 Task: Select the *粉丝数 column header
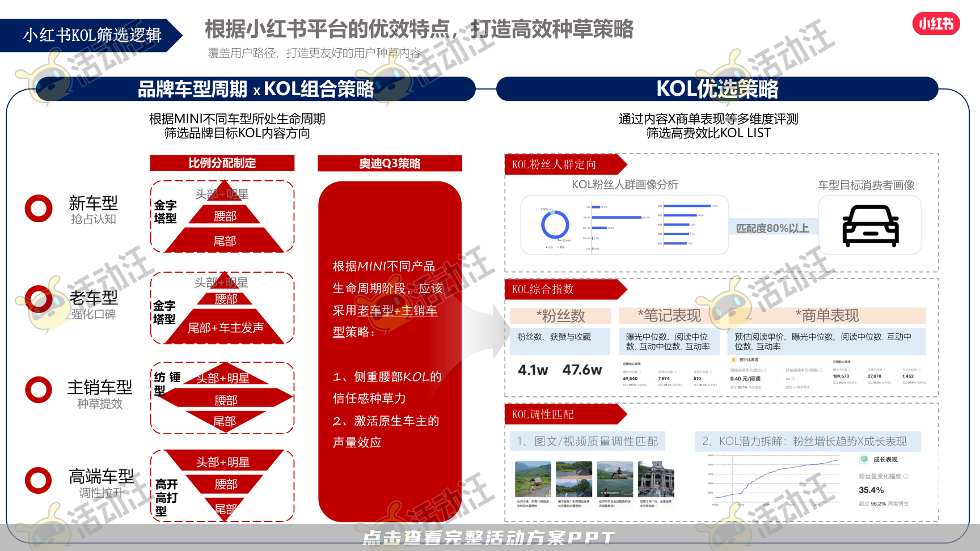(560, 316)
